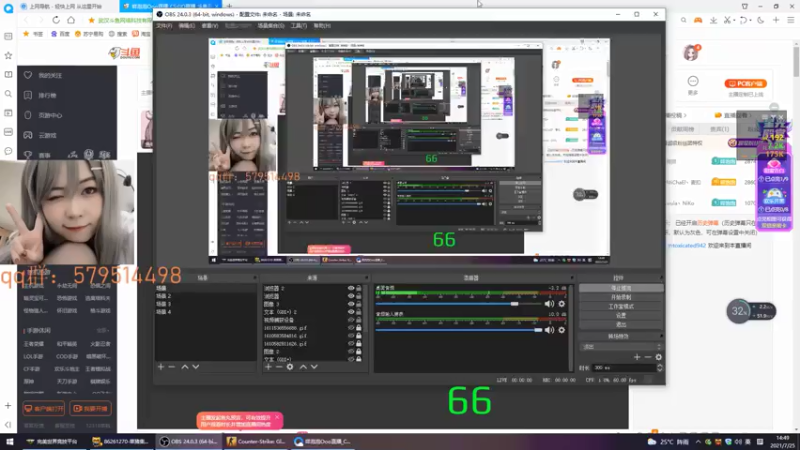Remove selected scene with minus icon
800x450 pixels.
point(171,367)
